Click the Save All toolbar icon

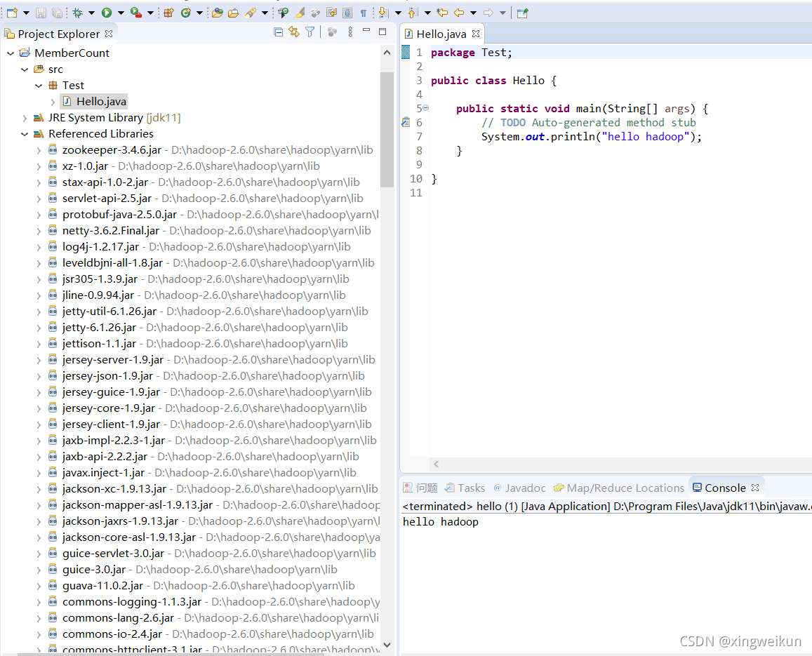pos(57,13)
